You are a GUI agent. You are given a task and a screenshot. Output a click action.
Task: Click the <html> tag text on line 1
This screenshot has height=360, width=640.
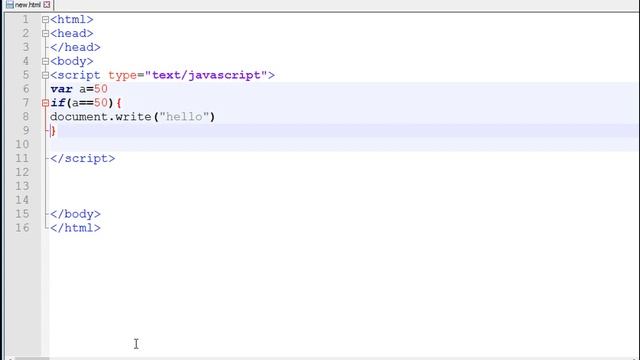72,20
